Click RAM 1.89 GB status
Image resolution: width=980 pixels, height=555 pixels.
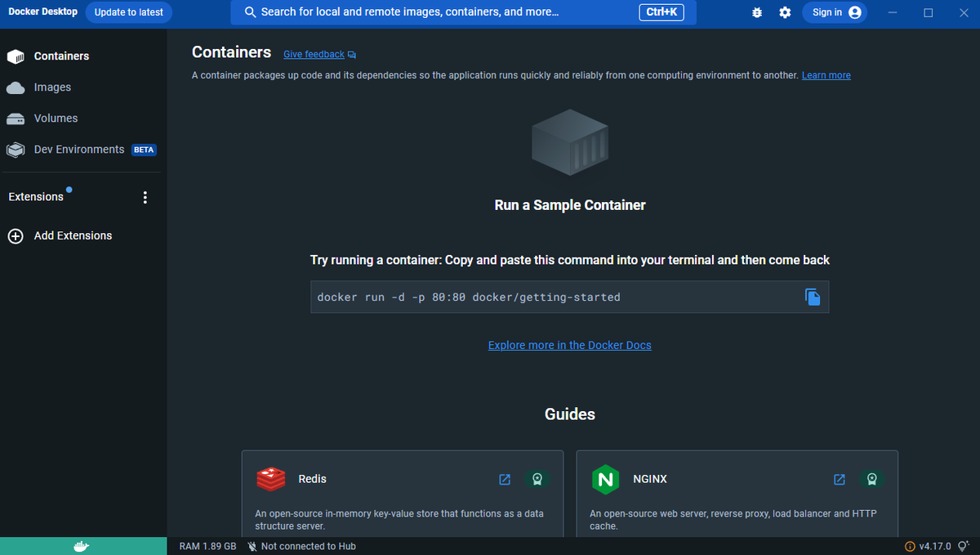(x=207, y=546)
